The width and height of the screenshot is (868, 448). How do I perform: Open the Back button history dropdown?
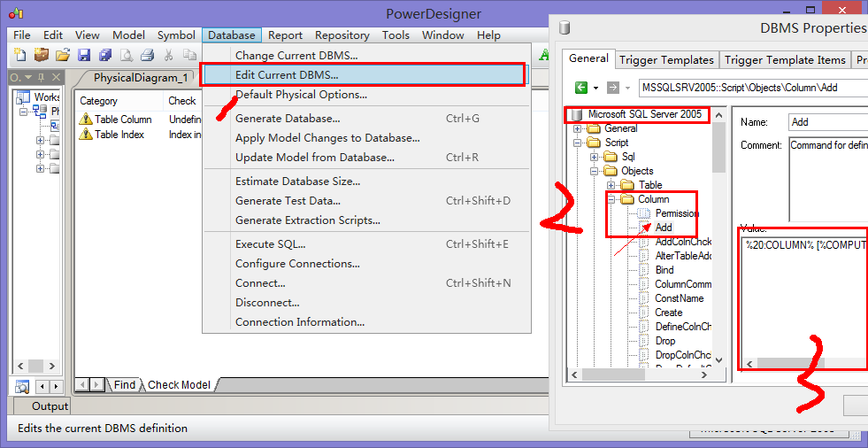[x=596, y=88]
